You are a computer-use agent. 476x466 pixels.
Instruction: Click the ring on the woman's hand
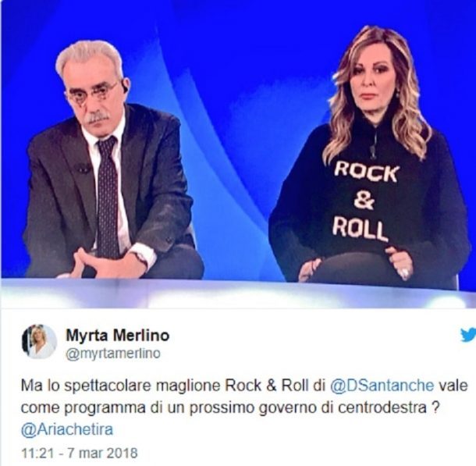coord(405,272)
